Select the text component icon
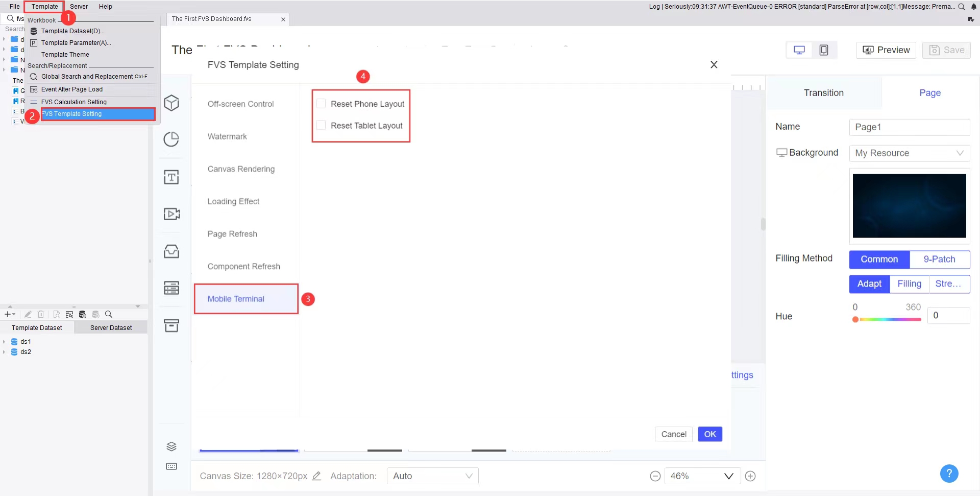Viewport: 980px width, 496px height. (x=171, y=177)
